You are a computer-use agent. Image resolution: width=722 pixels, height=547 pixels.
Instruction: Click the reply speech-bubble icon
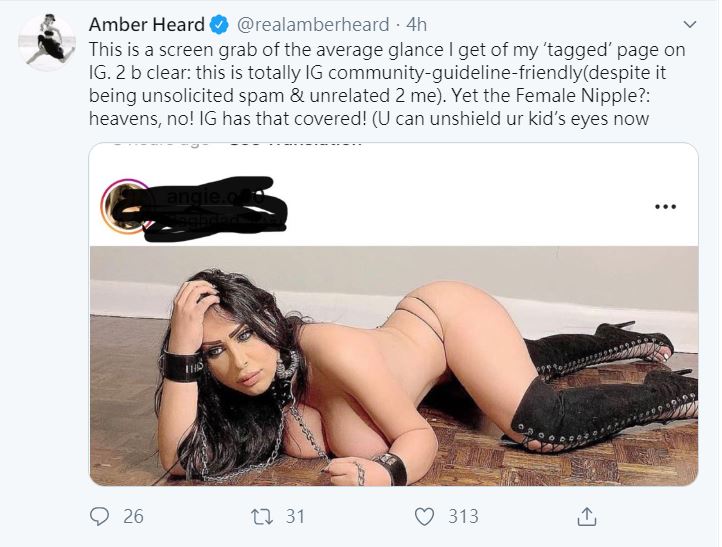click(101, 516)
